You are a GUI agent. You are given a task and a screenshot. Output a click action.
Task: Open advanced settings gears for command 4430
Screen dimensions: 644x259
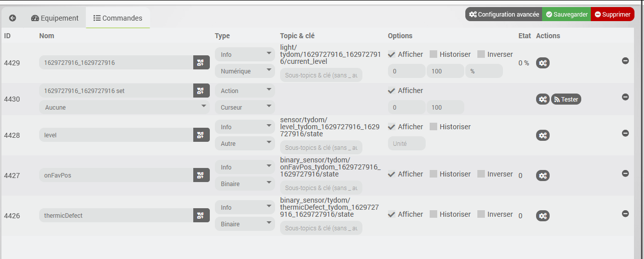543,99
